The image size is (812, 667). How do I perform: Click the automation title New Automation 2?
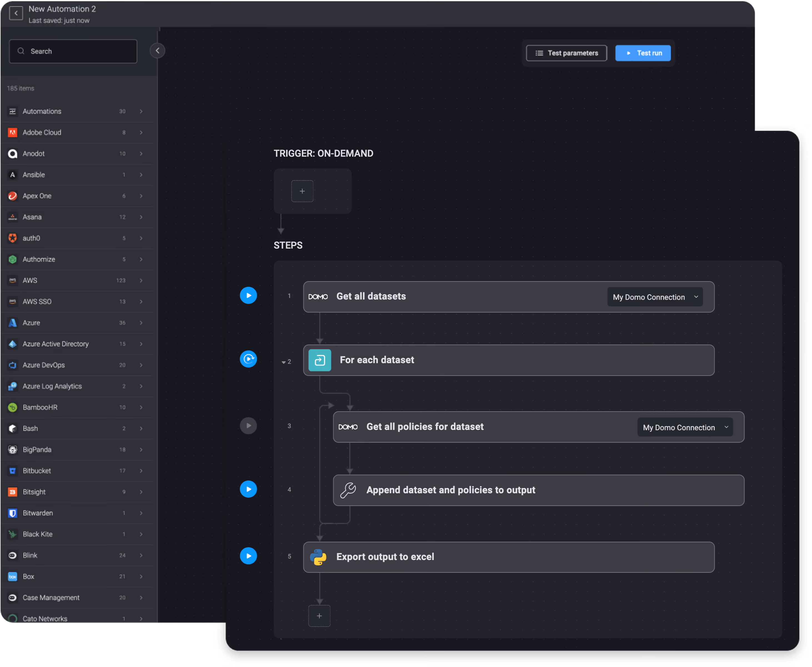[62, 9]
